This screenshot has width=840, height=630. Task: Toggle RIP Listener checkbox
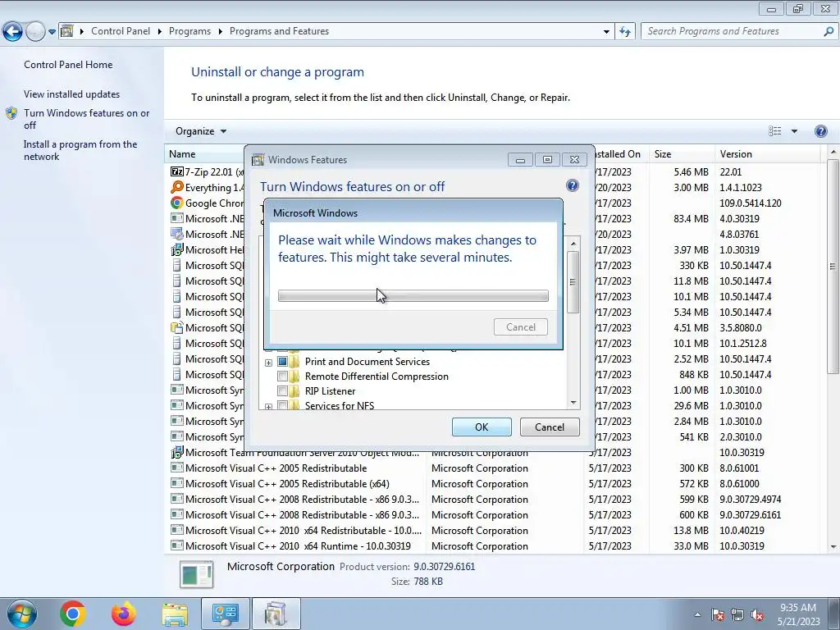pos(282,391)
